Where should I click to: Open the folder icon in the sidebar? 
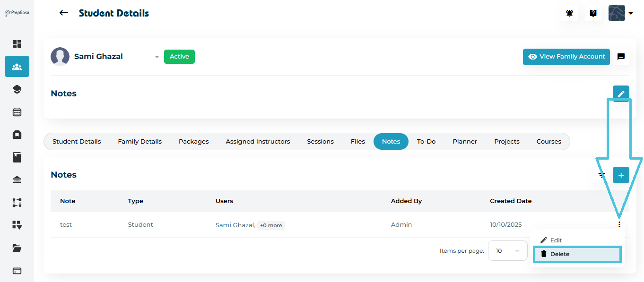click(17, 248)
